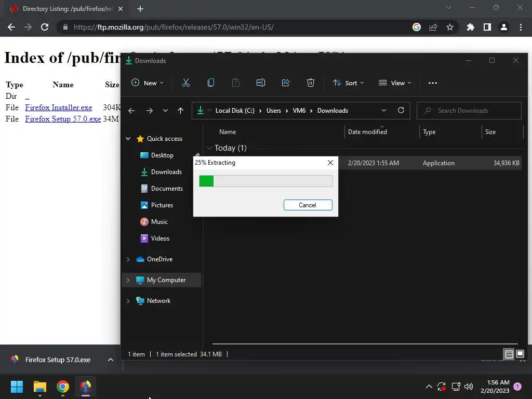The height and width of the screenshot is (399, 532).
Task: Open the Chrome profile icon
Action: (504, 27)
